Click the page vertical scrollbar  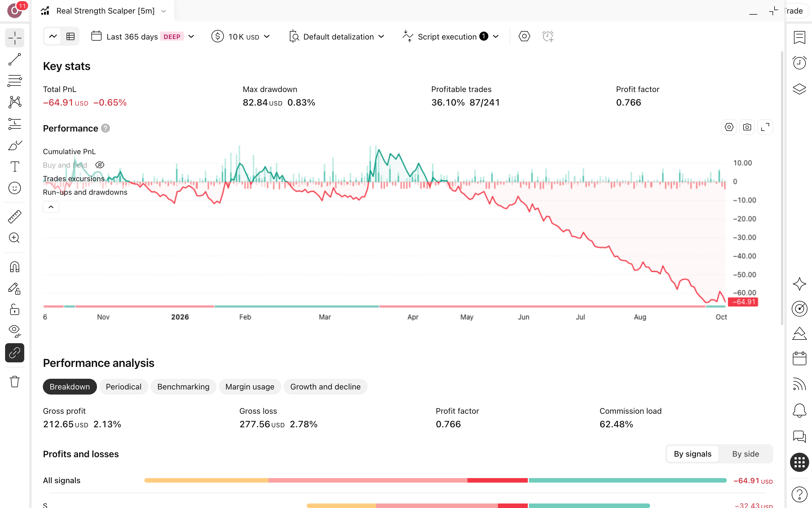782,188
